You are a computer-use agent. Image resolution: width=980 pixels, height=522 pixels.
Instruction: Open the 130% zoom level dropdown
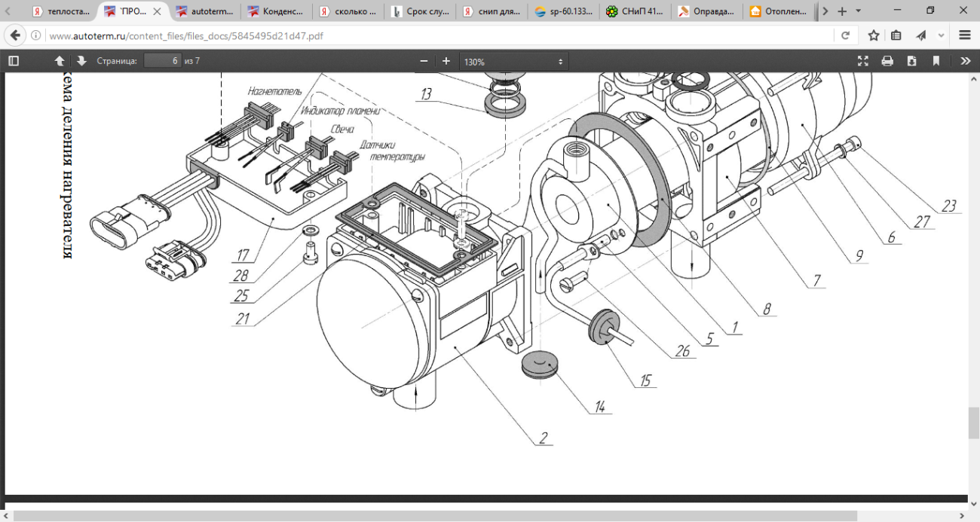coord(514,61)
